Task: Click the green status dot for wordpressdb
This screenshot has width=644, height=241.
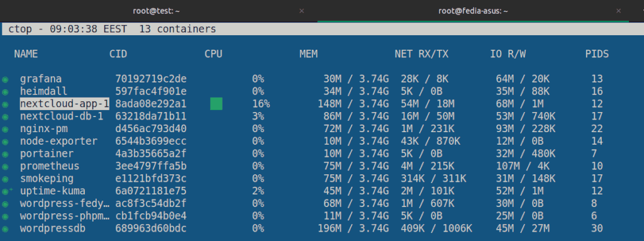Action: (5, 229)
